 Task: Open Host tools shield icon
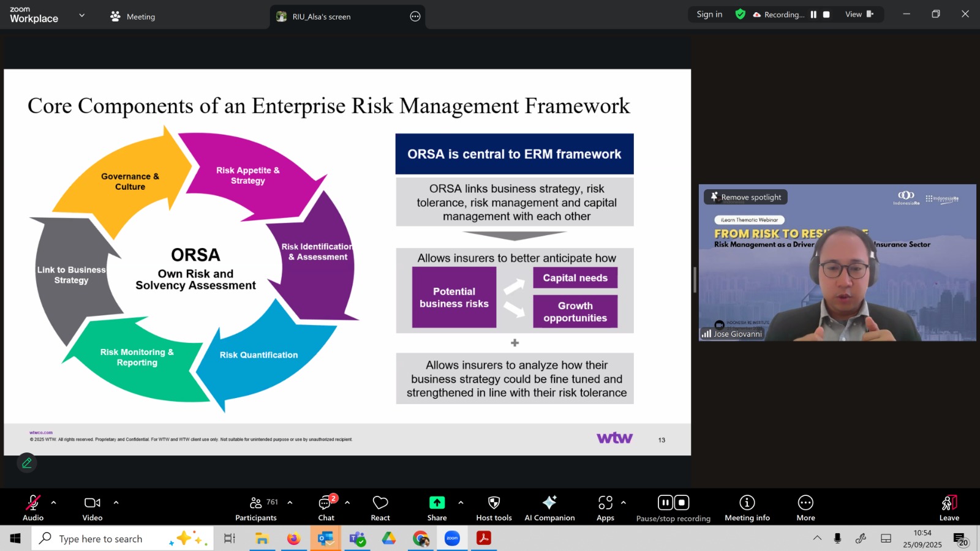(494, 508)
